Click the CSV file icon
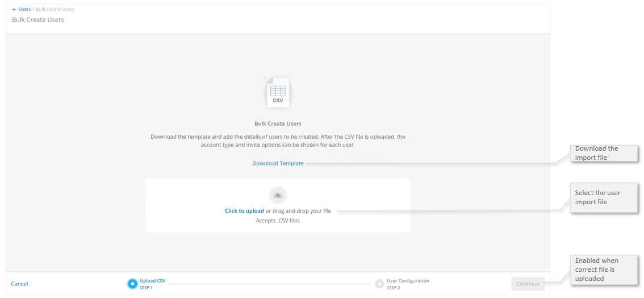The width and height of the screenshot is (644, 298). 278,93
